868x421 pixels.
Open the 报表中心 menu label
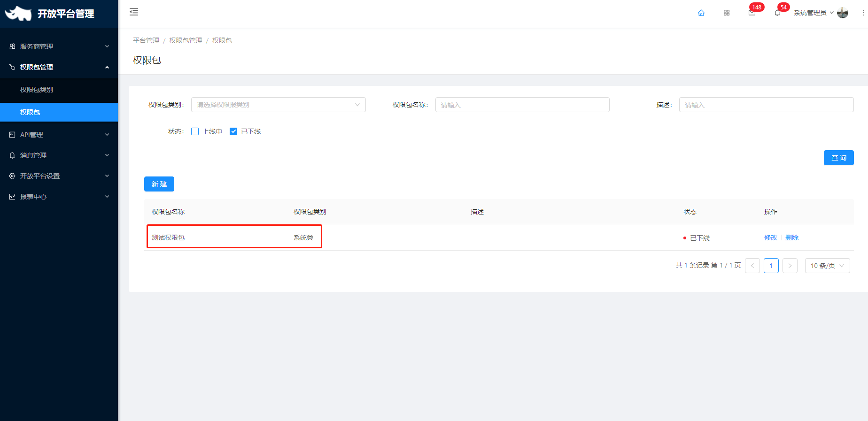tap(33, 197)
